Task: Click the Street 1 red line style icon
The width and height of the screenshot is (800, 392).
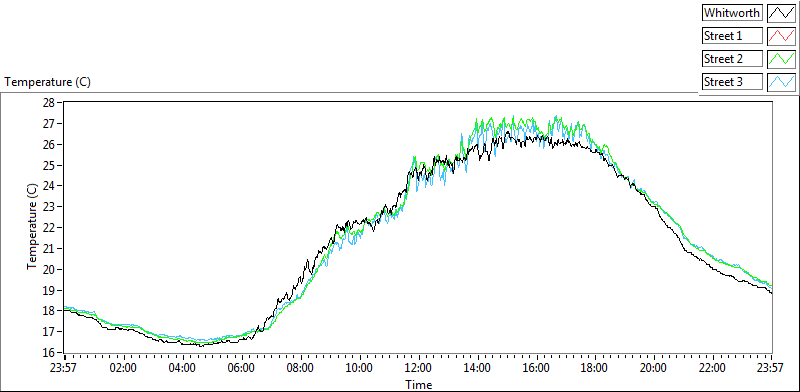Action: 781,36
